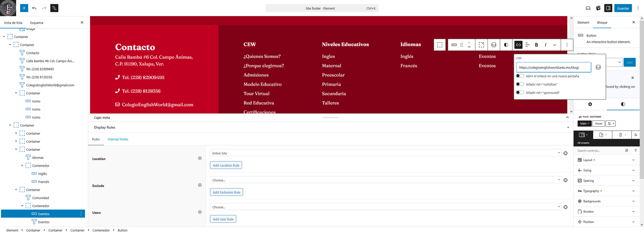Open the Site footer command palette bar
644x233 pixels.
tap(321, 8)
